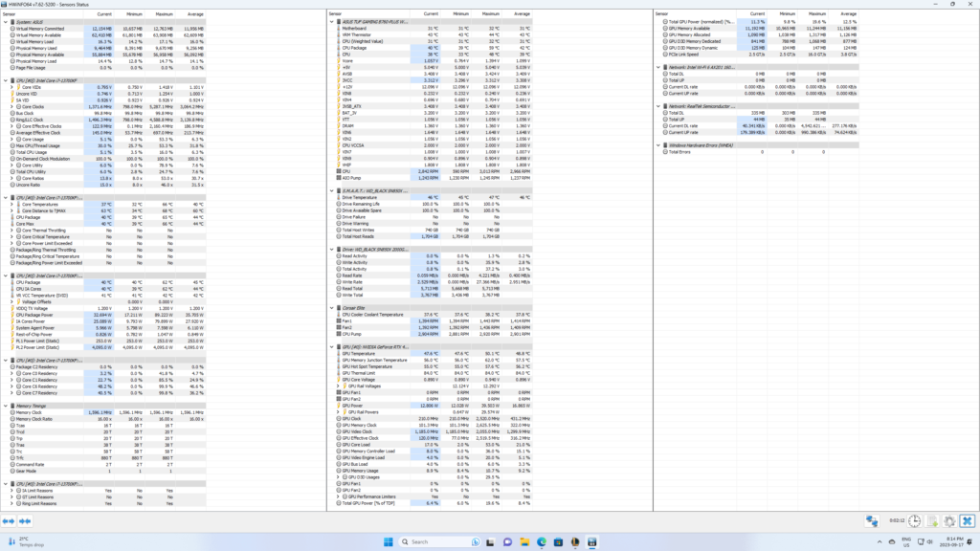Collapse the Intel Wi-Fi network group
The height and width of the screenshot is (551, 980).
[x=658, y=68]
